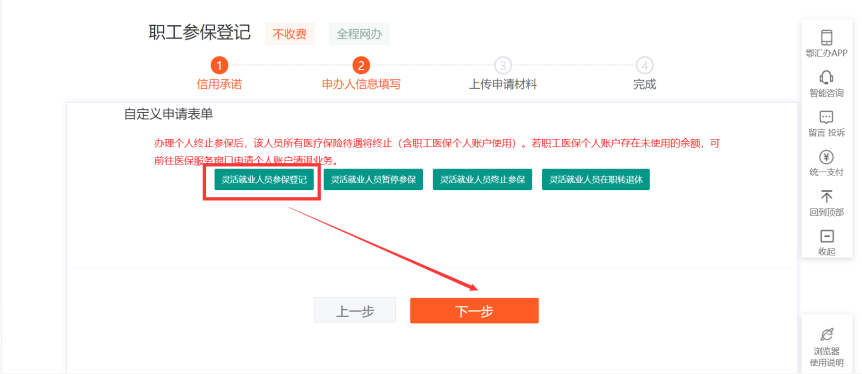Select the 统一支付 yen icon

click(x=826, y=157)
